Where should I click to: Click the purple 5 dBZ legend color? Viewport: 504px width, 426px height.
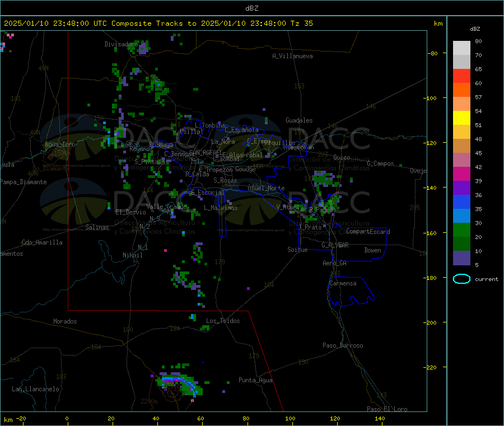click(x=461, y=258)
